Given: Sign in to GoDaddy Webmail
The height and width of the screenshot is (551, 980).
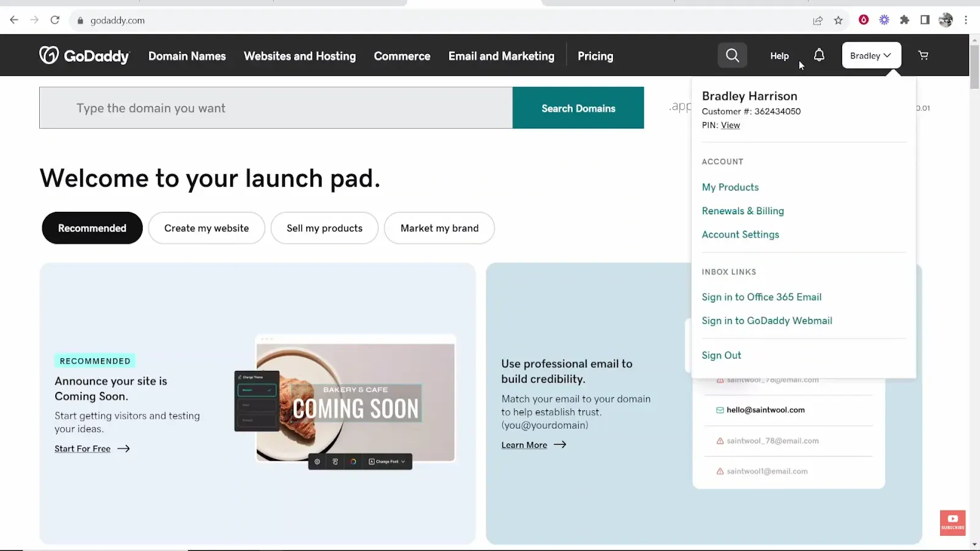Looking at the screenshot, I should coord(767,321).
